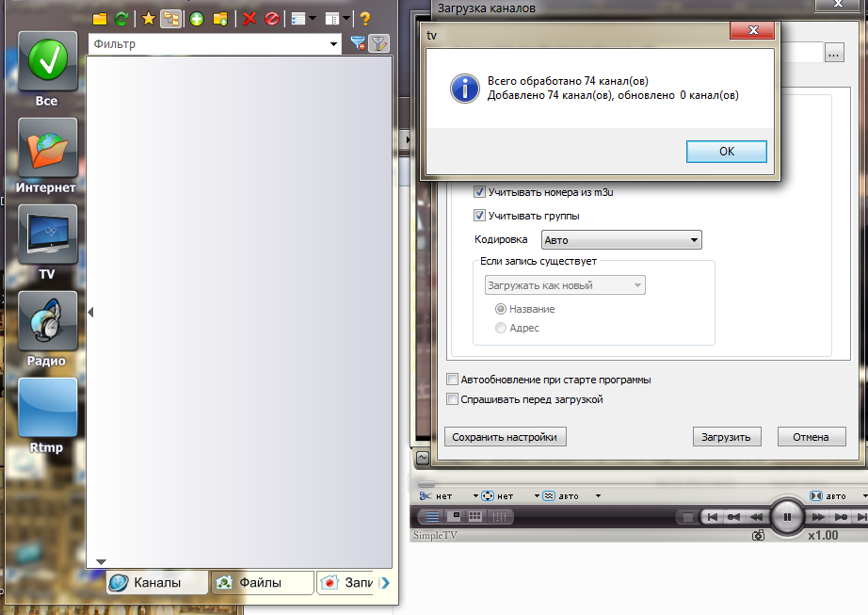Viewport: 868px width, 615px height.
Task: Click the playlist view icon in player
Action: point(432,516)
